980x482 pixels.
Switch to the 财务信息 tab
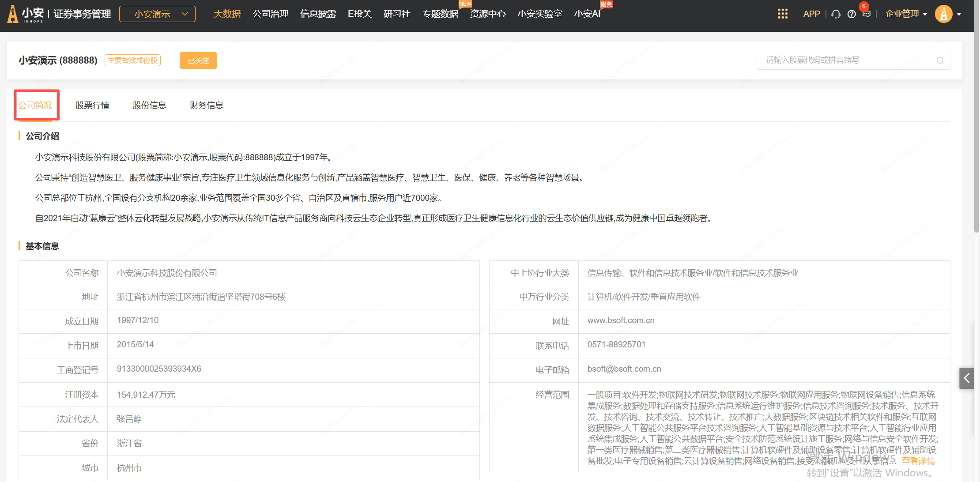pyautogui.click(x=207, y=105)
